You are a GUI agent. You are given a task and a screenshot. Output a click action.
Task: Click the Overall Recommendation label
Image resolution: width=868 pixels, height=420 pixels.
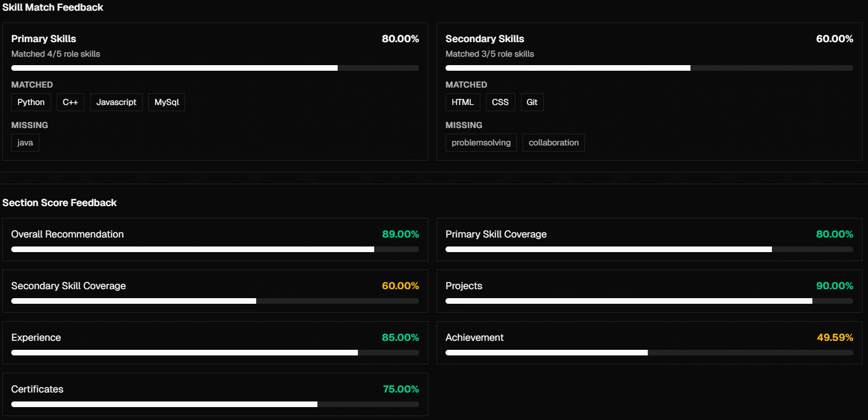tap(67, 234)
